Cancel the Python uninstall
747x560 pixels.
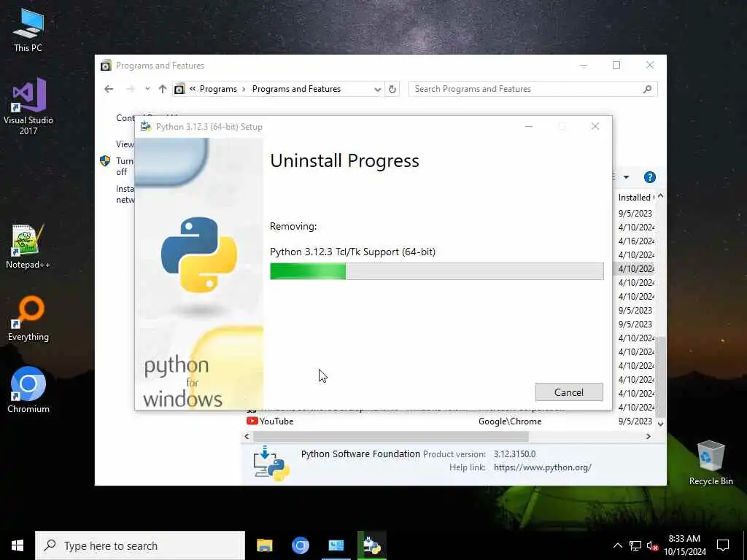coord(569,392)
